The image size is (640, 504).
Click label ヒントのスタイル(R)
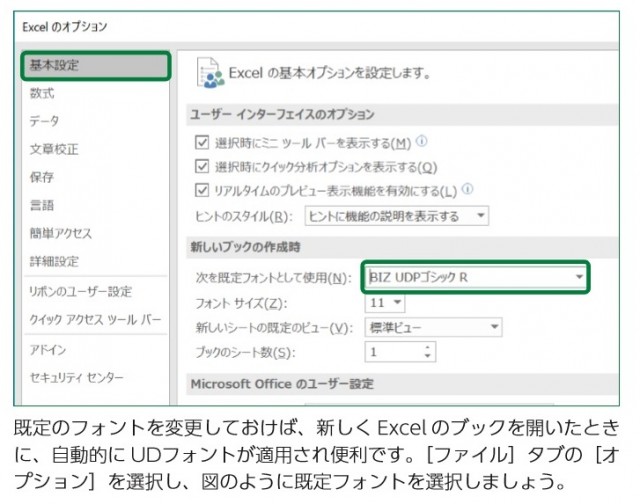pos(244,216)
